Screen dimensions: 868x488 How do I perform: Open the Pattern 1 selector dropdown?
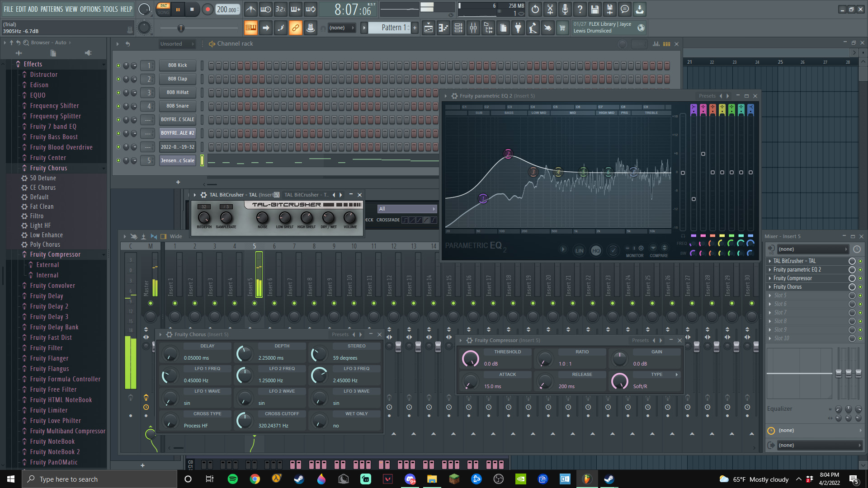click(x=389, y=28)
